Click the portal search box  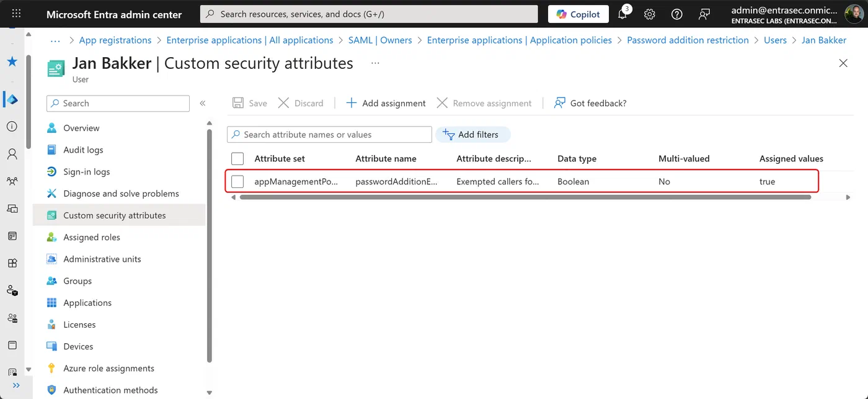click(369, 14)
